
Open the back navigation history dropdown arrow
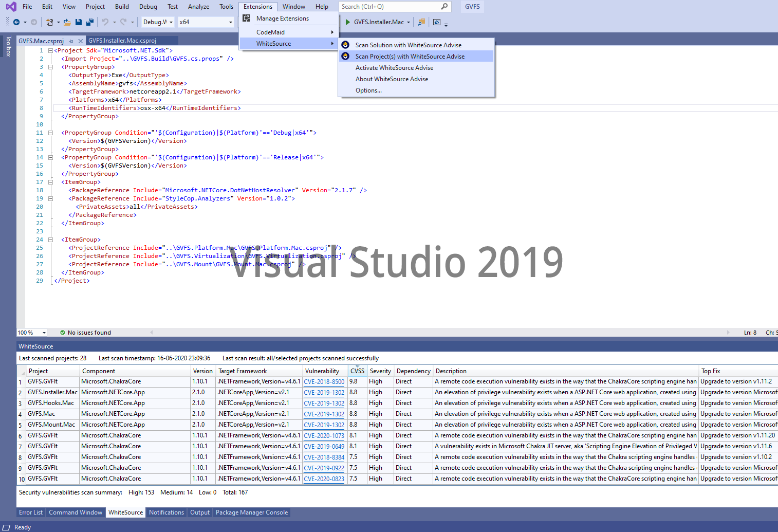25,22
